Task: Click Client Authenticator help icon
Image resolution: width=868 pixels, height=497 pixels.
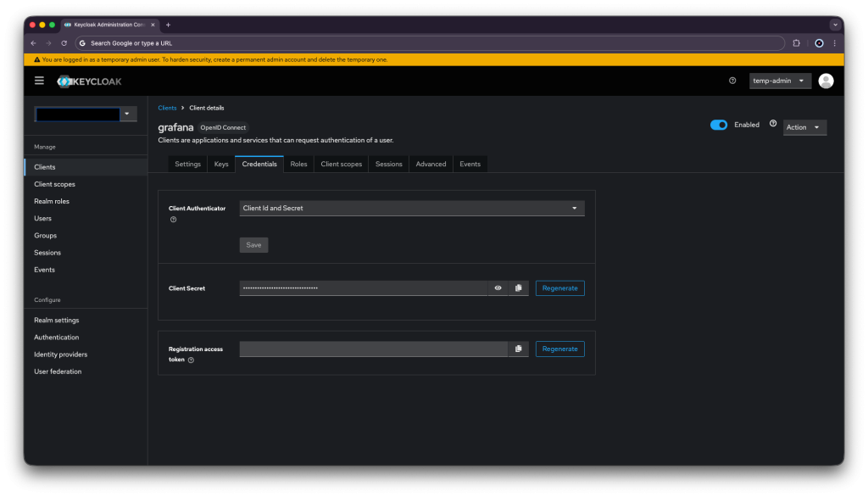Action: 173,220
